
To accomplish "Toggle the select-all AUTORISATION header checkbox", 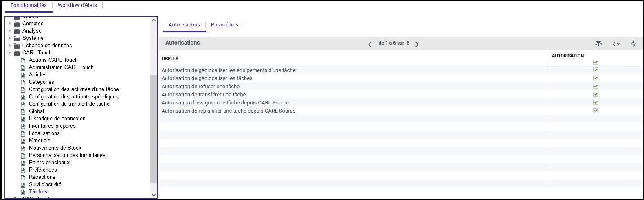I will click(x=596, y=62).
